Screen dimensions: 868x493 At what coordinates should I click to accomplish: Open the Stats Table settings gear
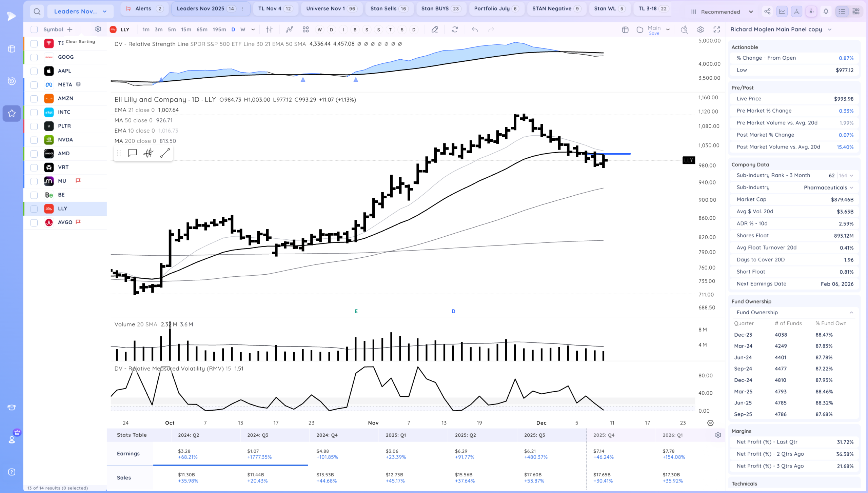(718, 435)
